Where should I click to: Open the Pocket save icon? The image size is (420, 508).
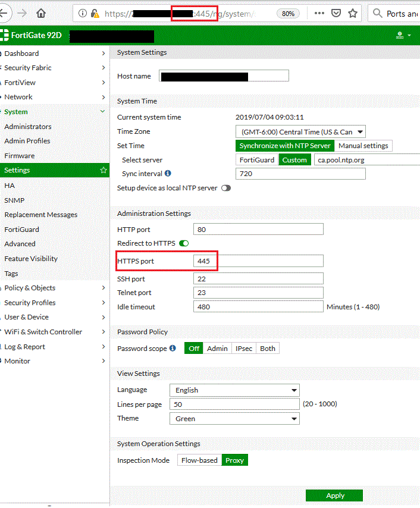coord(336,13)
